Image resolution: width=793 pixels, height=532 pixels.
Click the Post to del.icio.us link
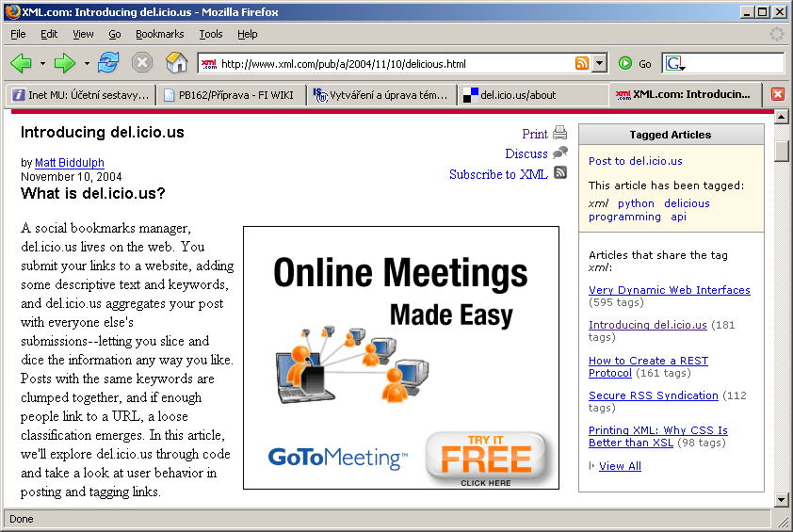635,161
